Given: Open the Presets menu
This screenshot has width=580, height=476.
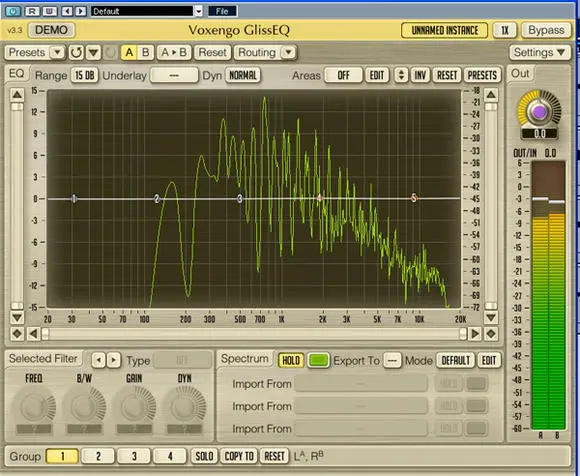Looking at the screenshot, I should pos(27,53).
